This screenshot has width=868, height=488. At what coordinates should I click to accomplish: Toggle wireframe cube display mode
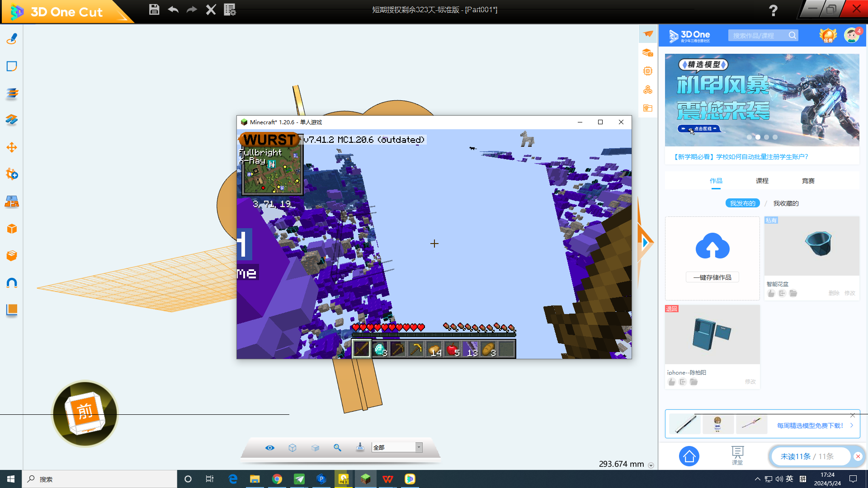292,448
